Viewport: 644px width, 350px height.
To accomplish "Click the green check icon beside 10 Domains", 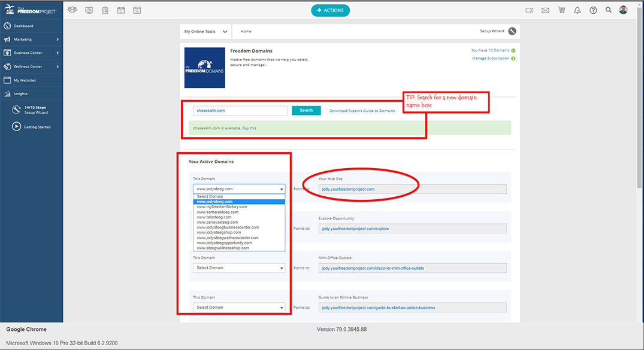I will pos(513,50).
